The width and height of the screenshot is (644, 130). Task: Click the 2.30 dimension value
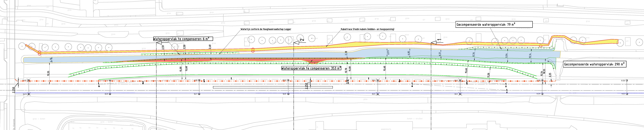(x=346, y=53)
